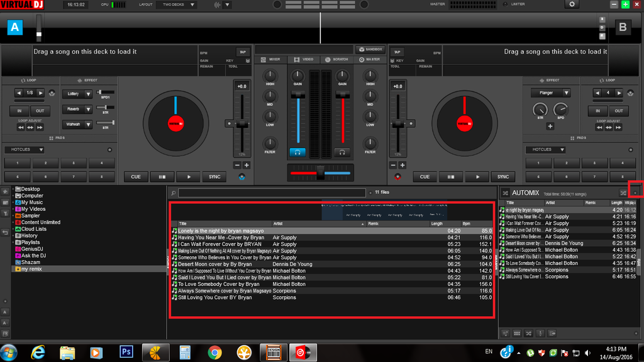Toggle deck A headphone cue button
This screenshot has height=362, width=644.
297,152
